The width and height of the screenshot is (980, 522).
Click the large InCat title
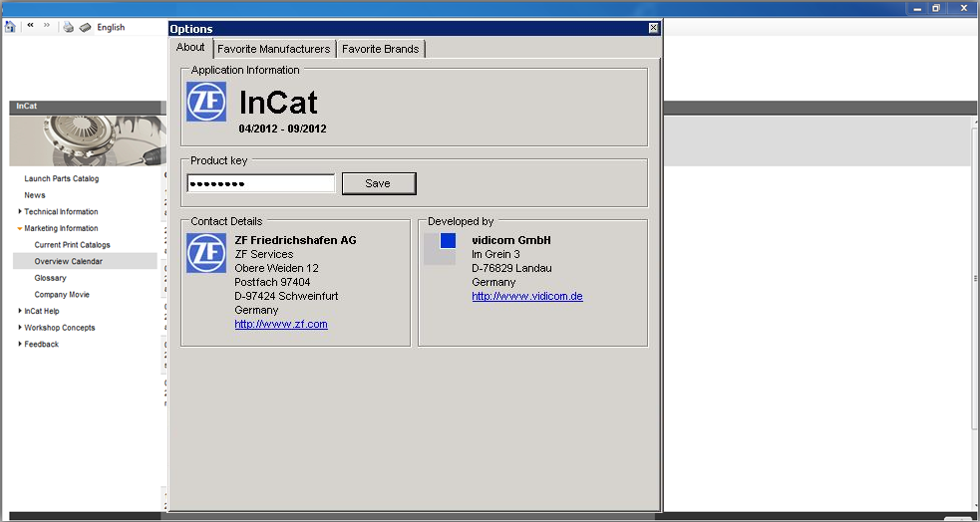click(278, 103)
